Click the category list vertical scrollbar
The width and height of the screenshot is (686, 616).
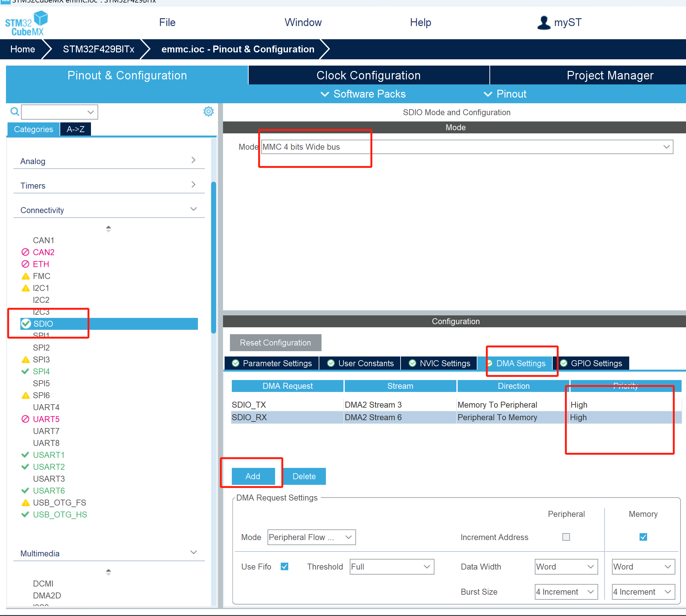tap(213, 257)
